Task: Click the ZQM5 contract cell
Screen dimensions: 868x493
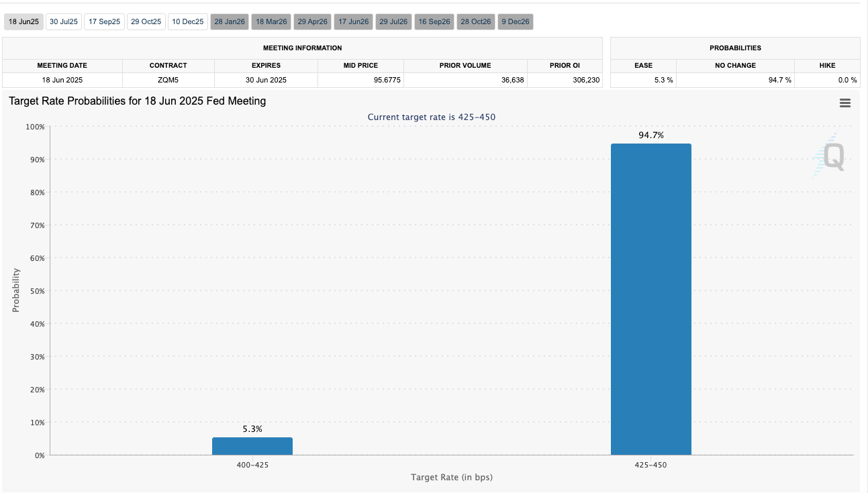Action: click(168, 80)
